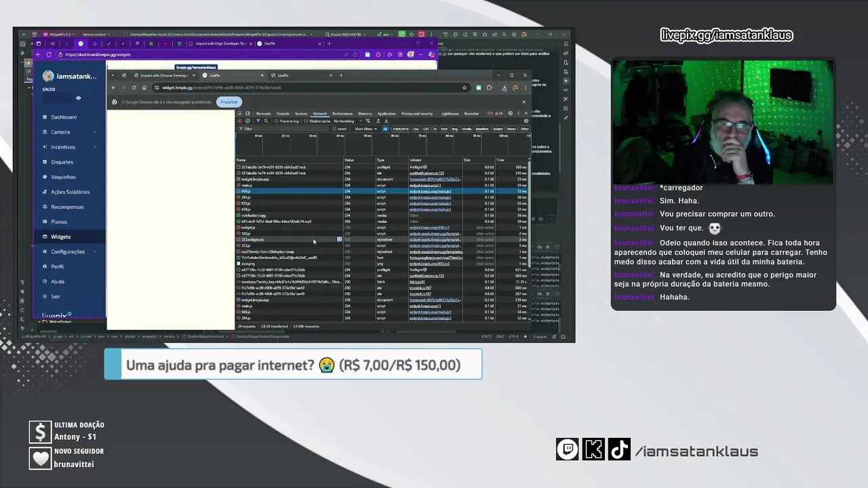Select the Fetch/XHR request type filter
The height and width of the screenshot is (488, 868).
(401, 129)
